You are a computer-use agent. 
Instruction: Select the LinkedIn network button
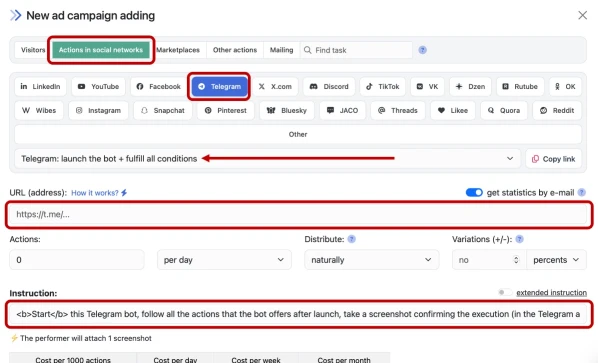coord(40,87)
